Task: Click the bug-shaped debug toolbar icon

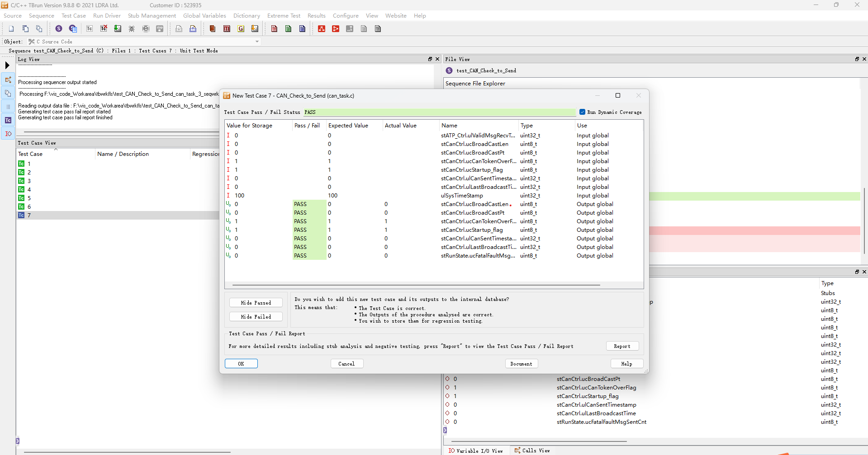Action: pyautogui.click(x=132, y=29)
